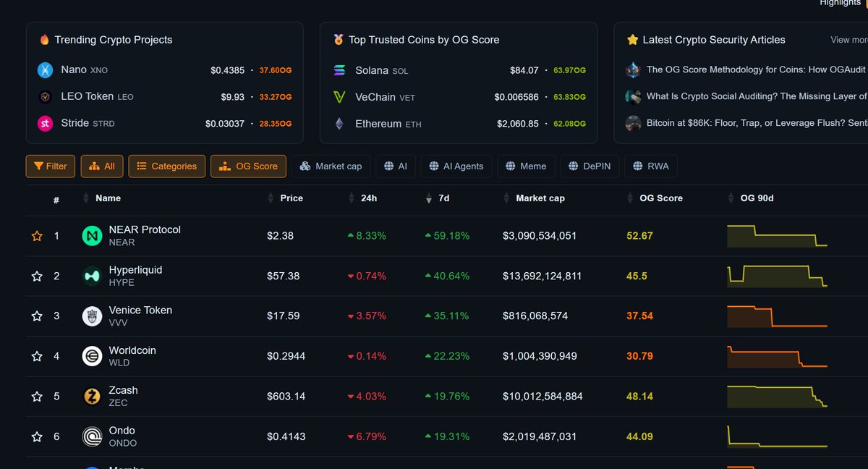Click the Zcash logo icon
Screen dimensions: 868x469
point(92,397)
